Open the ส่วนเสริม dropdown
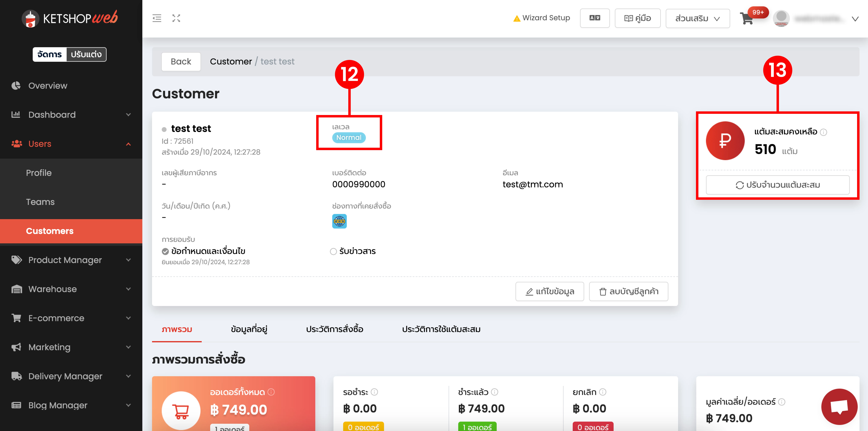 (697, 18)
